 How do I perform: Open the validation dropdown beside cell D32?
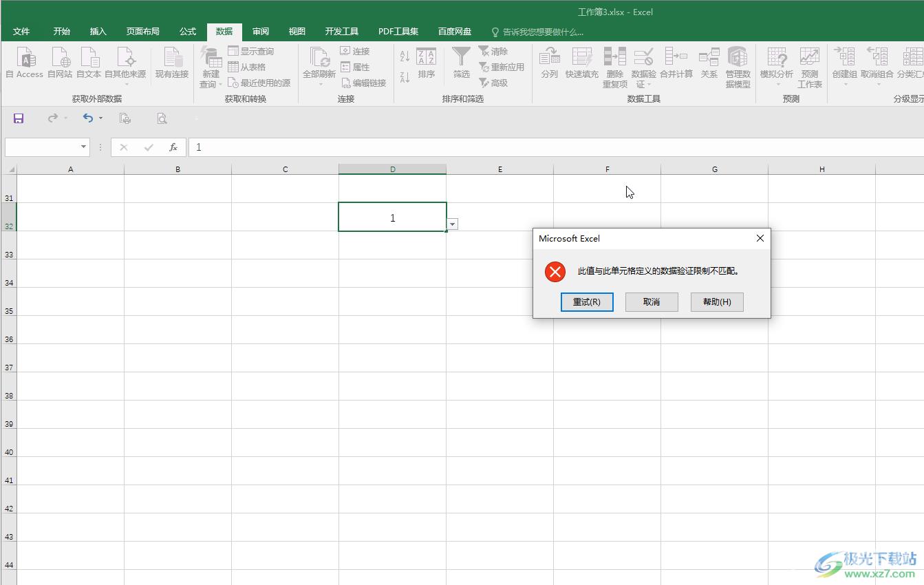click(453, 224)
